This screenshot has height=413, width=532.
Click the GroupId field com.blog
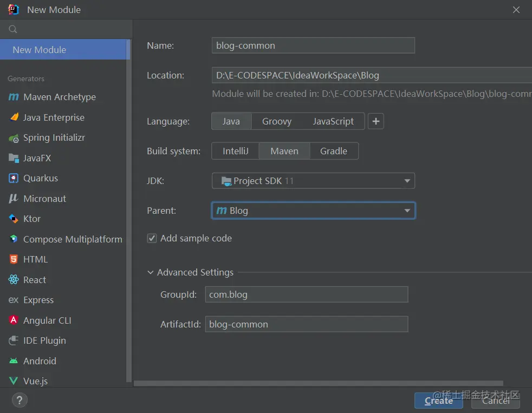pos(307,294)
